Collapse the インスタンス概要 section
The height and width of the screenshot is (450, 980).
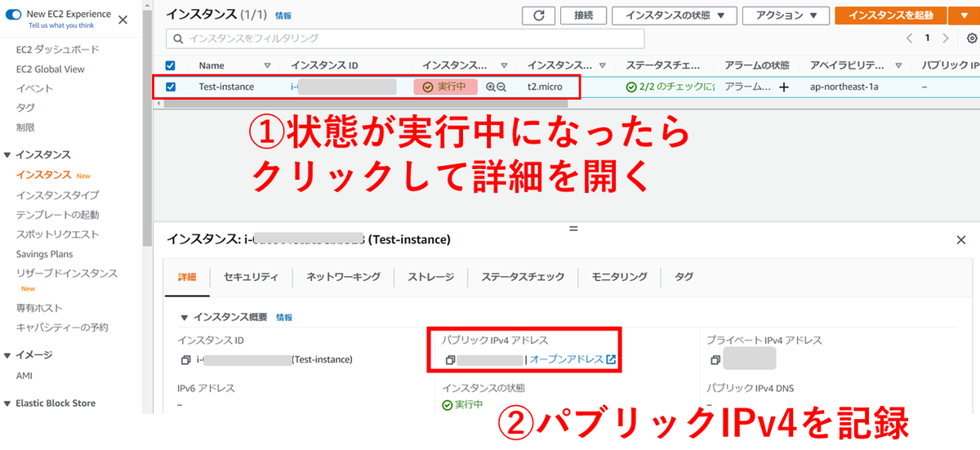pyautogui.click(x=183, y=317)
